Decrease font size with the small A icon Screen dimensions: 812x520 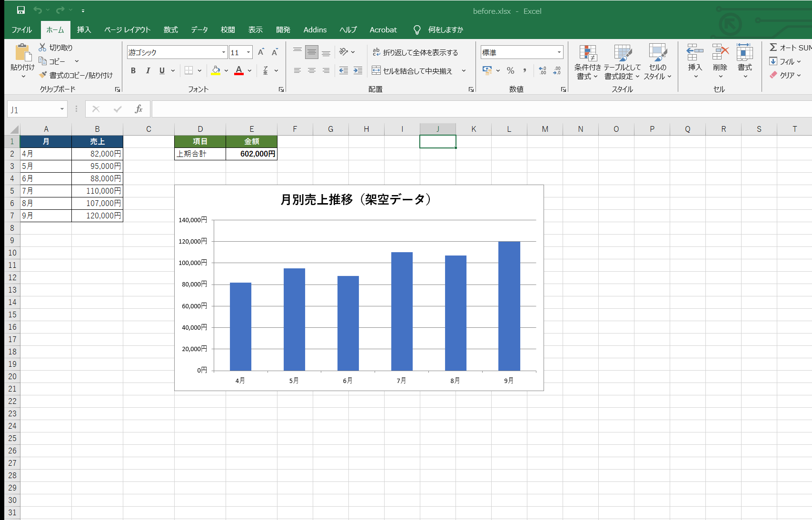pos(275,52)
